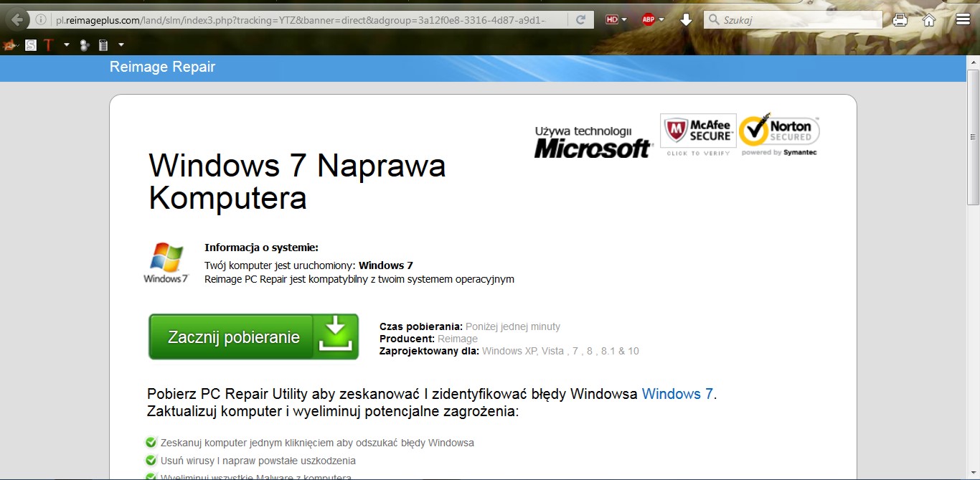Open the HD extension dropdown arrow
Viewport: 980px width, 480px height.
coord(624,19)
